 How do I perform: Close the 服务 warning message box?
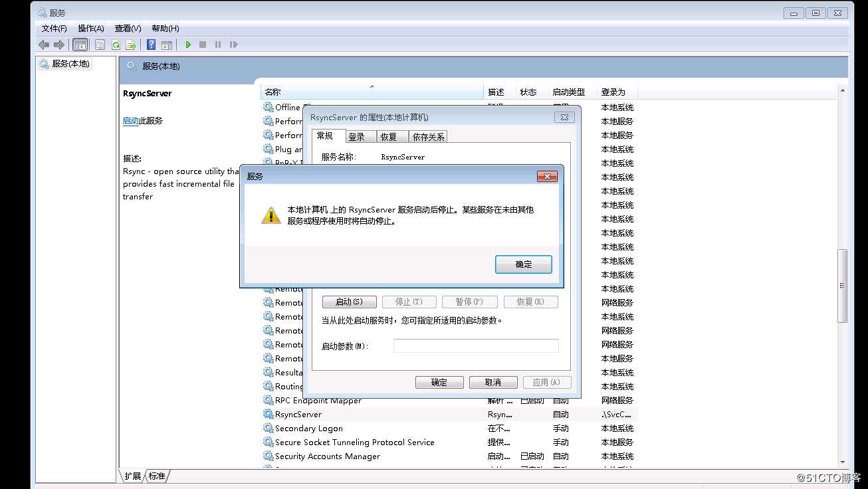point(547,176)
